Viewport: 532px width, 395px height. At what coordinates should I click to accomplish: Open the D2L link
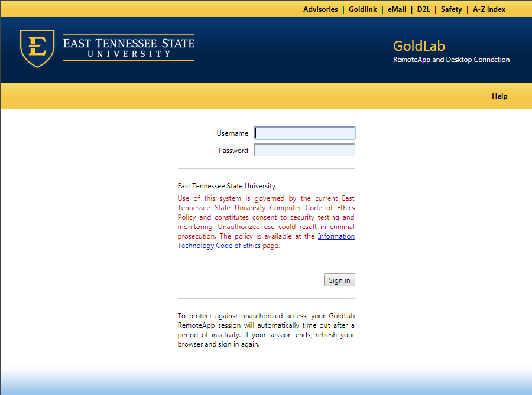click(423, 9)
